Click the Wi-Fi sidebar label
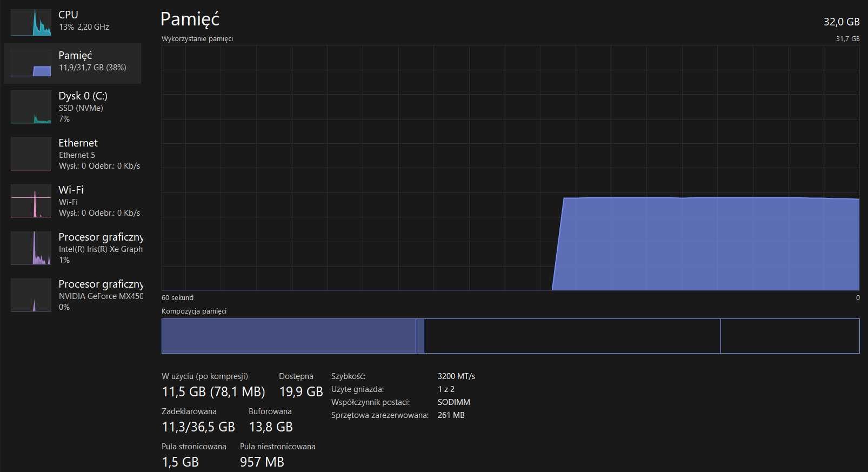The height and width of the screenshot is (472, 868). tap(71, 190)
